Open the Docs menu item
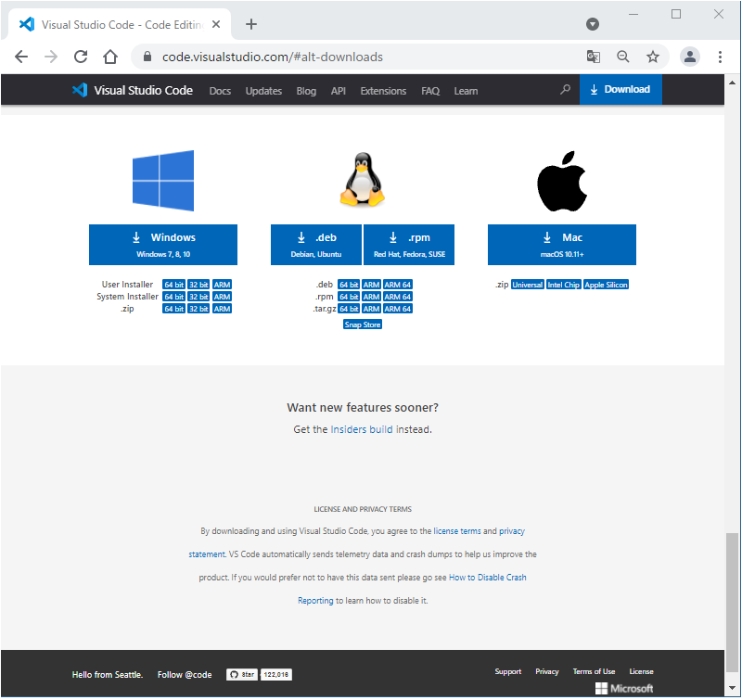Screen dimensions: 742x700 (x=220, y=91)
